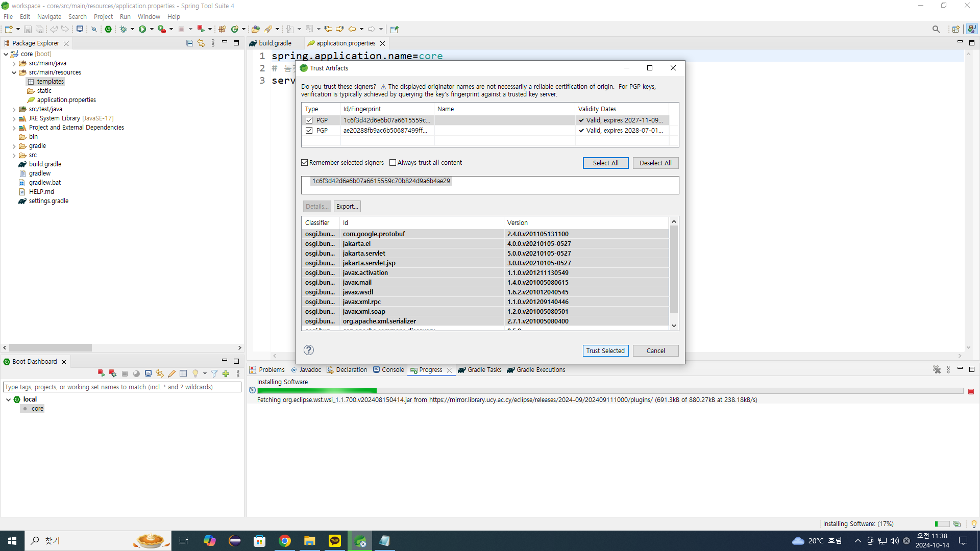Click the Debug bug icon in toolbar
980x551 pixels.
pyautogui.click(x=123, y=29)
